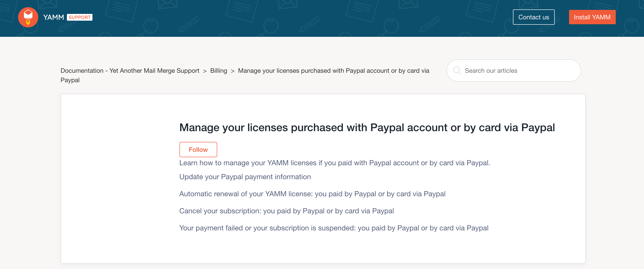Navigate to the Billing breadcrumb
This screenshot has width=644, height=269.
[219, 71]
